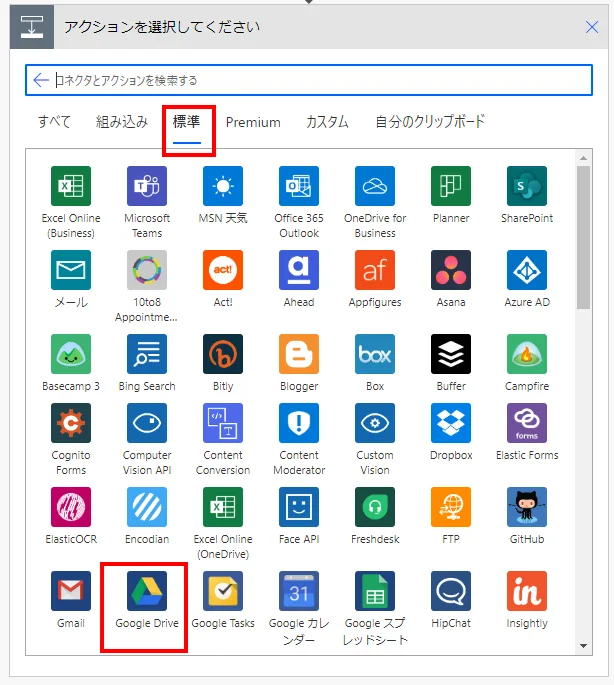Select the Google カレンダー connector

point(299,591)
